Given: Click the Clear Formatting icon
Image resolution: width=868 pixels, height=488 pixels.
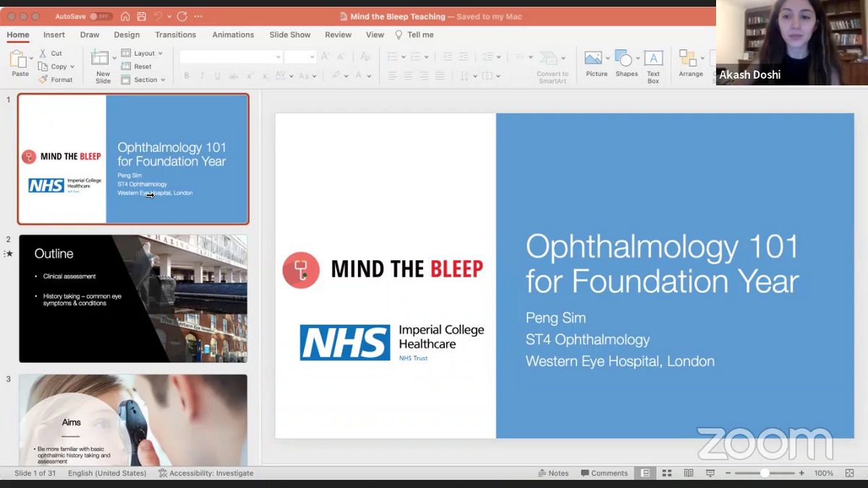Looking at the screenshot, I should [365, 56].
